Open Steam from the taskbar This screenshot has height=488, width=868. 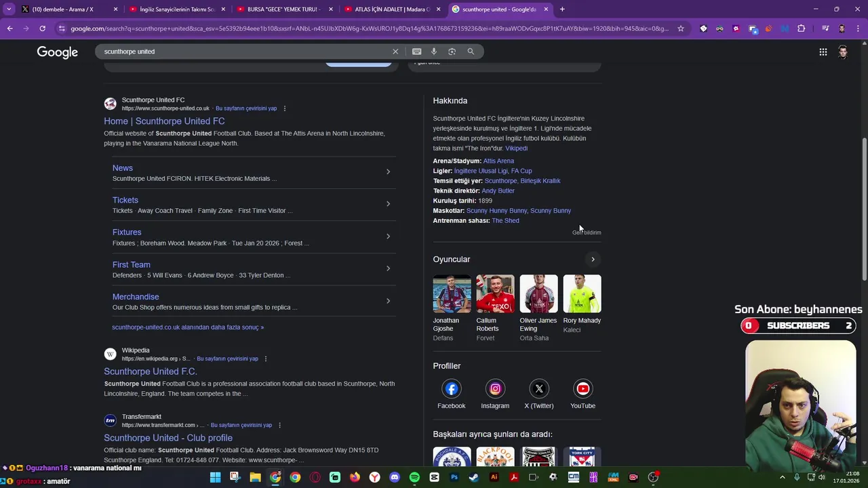tap(473, 477)
